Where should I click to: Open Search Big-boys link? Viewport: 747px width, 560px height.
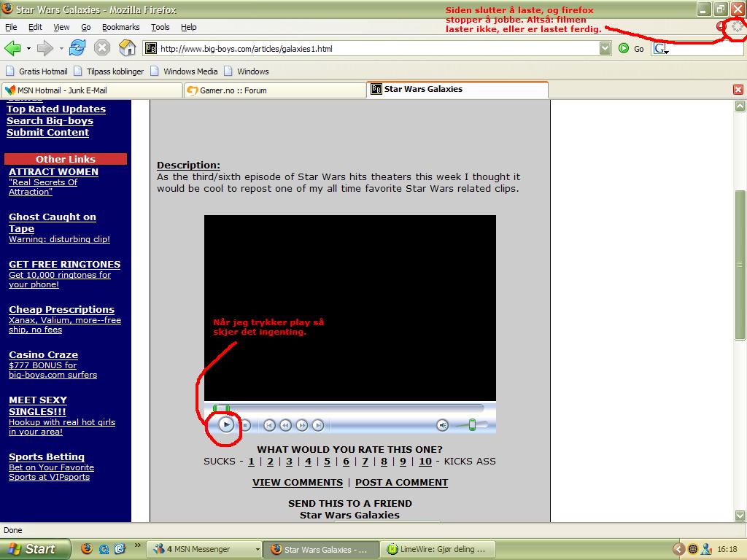[x=50, y=121]
